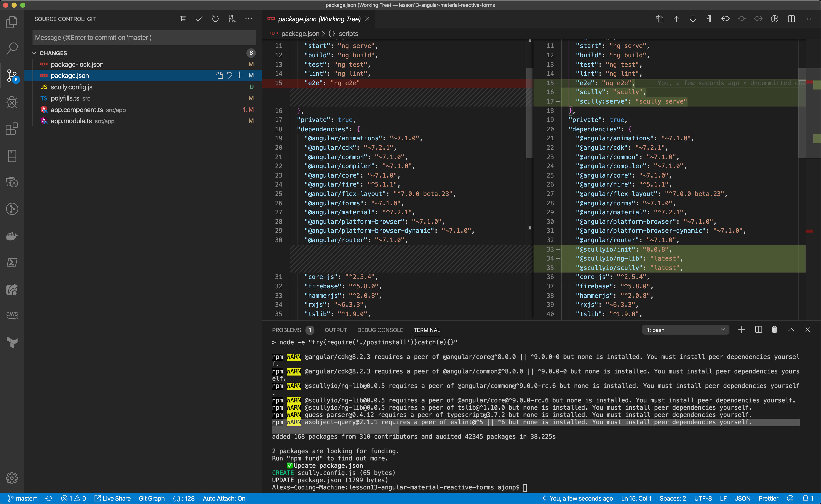Open changes with previous revision icon
This screenshot has height=504, width=821.
pos(725,19)
